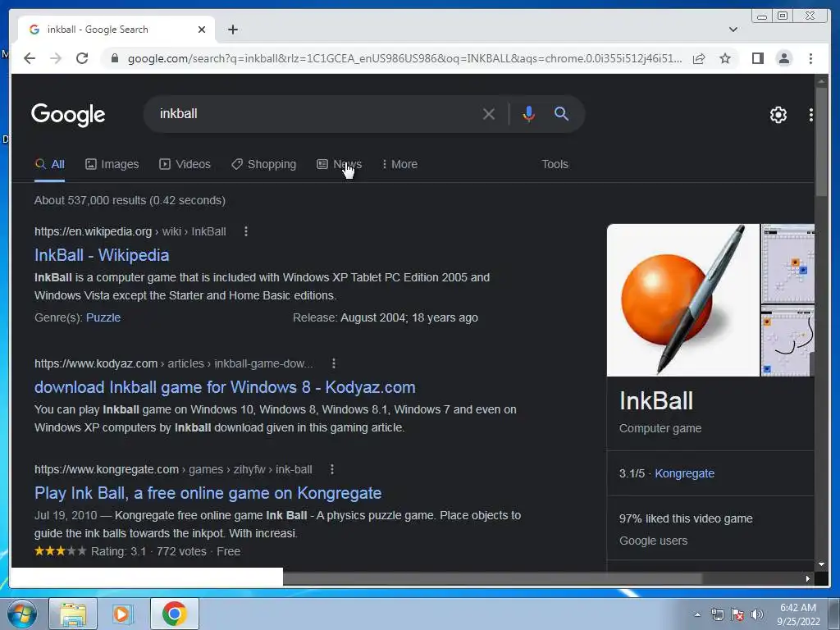Open options for the Wikipedia result
The image size is (840, 630).
pos(246,231)
